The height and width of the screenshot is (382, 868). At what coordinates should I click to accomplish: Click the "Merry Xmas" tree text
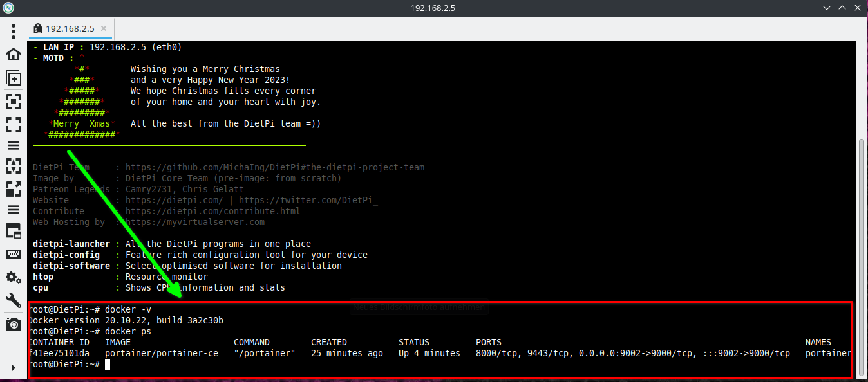coord(82,123)
